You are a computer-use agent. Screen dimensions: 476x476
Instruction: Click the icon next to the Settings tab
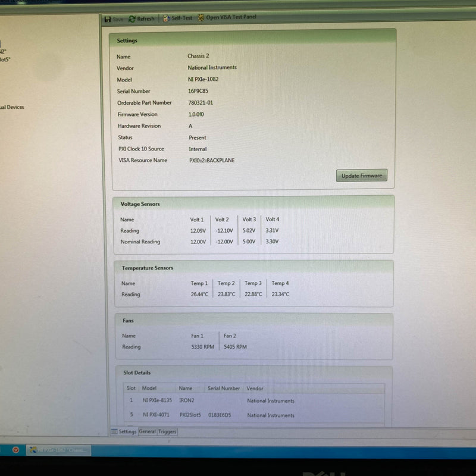113,432
